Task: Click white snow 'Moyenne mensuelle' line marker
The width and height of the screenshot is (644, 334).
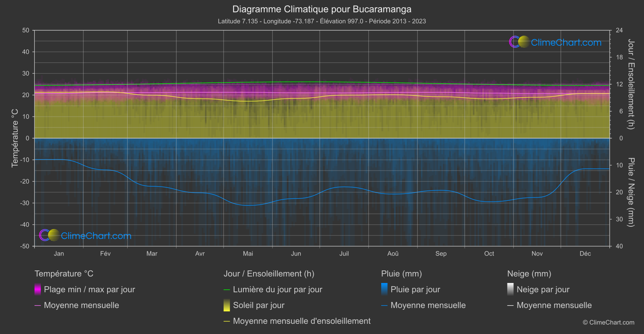Action: [x=511, y=306]
